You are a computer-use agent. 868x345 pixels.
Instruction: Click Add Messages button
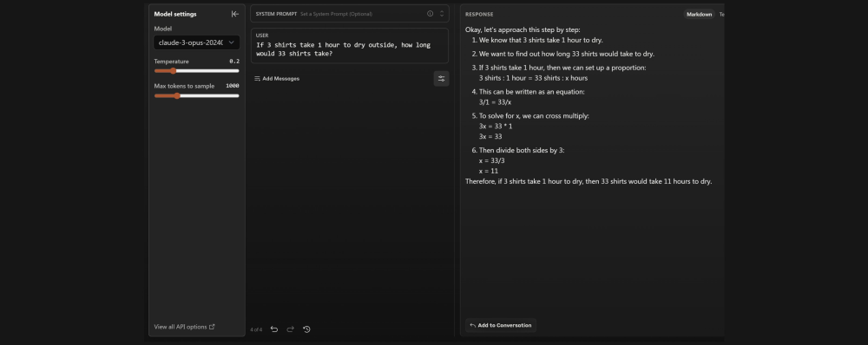(x=277, y=79)
